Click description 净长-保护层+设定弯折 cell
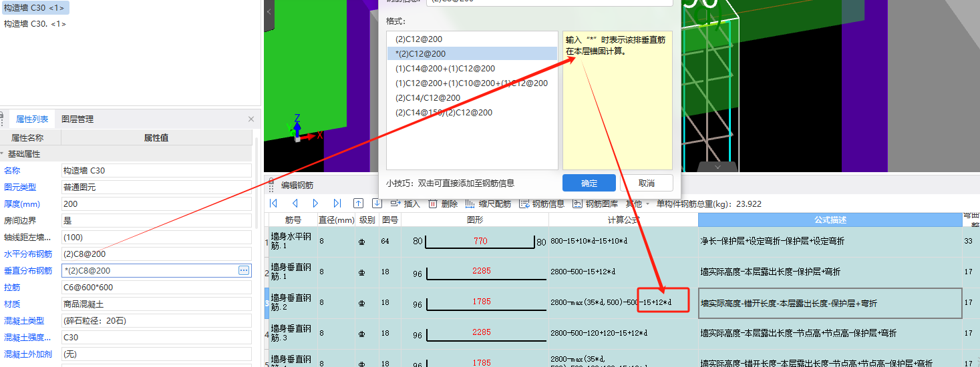980x367 pixels. click(830, 241)
